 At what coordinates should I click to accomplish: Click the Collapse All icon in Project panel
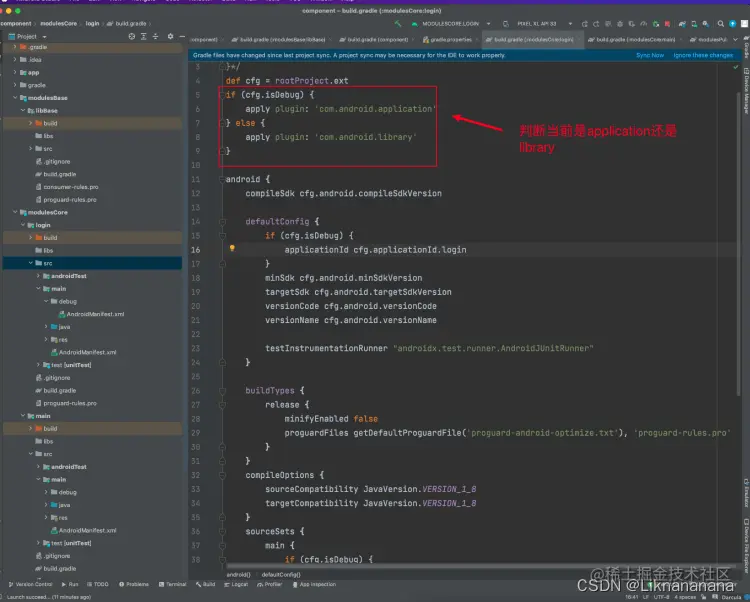coord(155,36)
